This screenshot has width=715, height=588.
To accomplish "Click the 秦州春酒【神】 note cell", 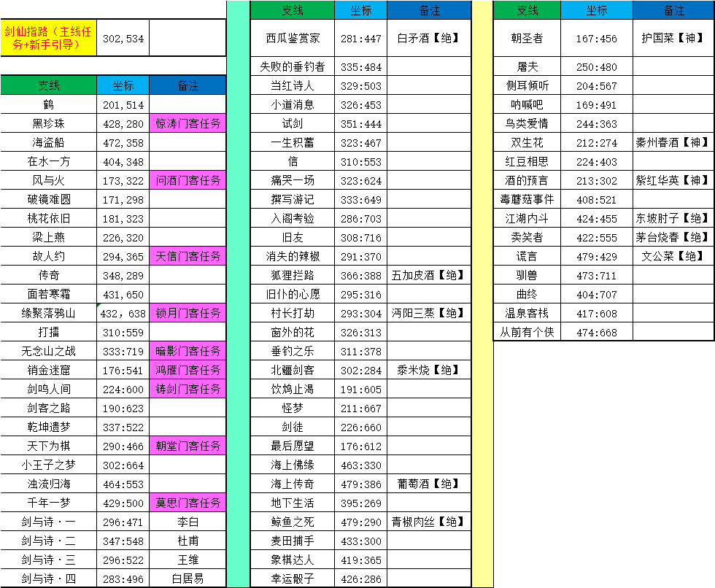I will (673, 143).
